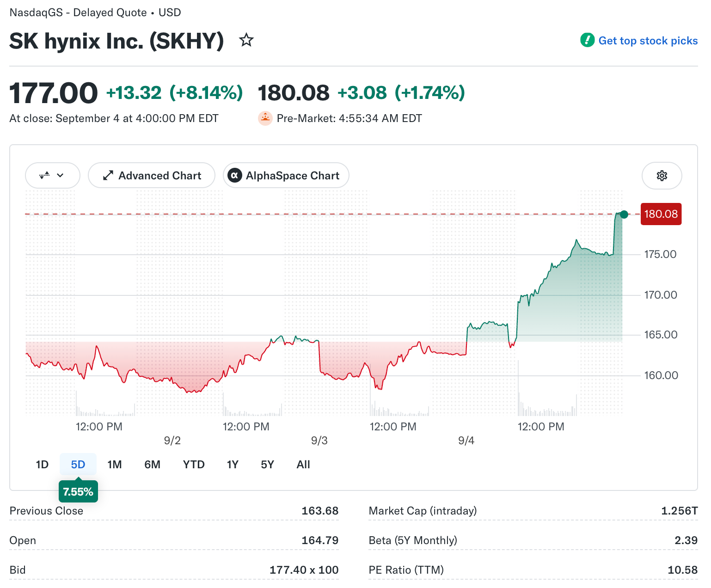Open chart settings gear icon
The height and width of the screenshot is (588, 711).
pos(662,176)
